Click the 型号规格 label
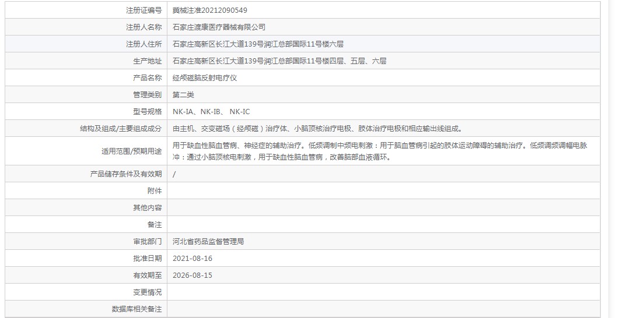The height and width of the screenshot is (318, 644). (148, 112)
